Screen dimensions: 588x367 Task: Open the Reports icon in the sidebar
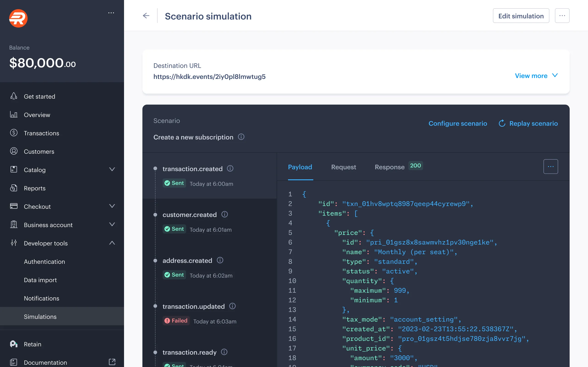pos(14,188)
